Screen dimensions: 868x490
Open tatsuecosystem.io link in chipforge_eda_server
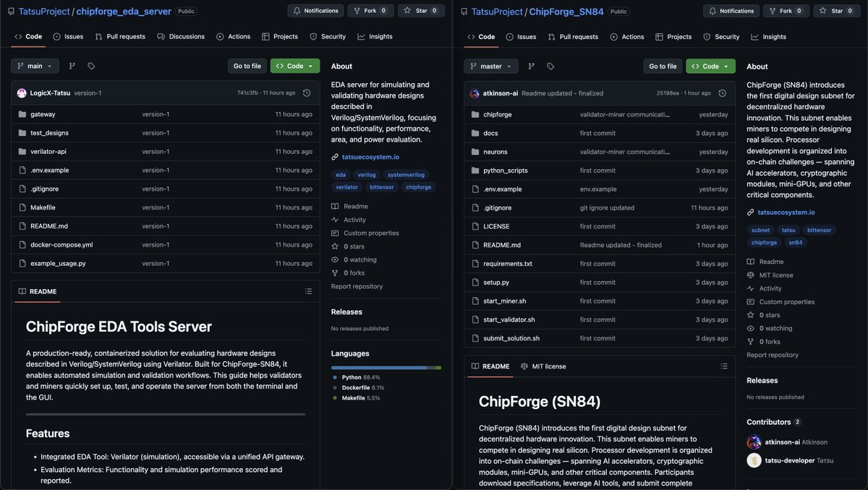coord(370,157)
